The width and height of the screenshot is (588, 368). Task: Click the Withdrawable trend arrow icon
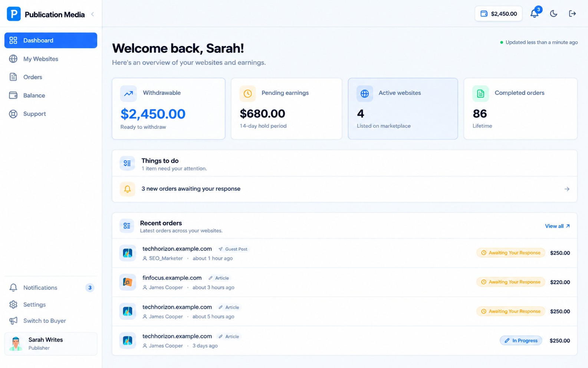(128, 93)
